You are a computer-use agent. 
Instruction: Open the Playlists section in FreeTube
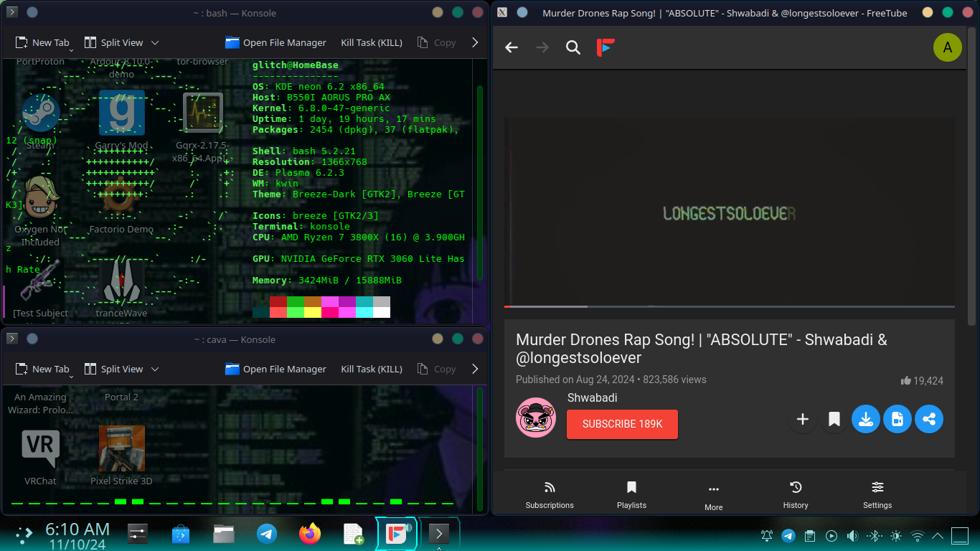tap(631, 494)
